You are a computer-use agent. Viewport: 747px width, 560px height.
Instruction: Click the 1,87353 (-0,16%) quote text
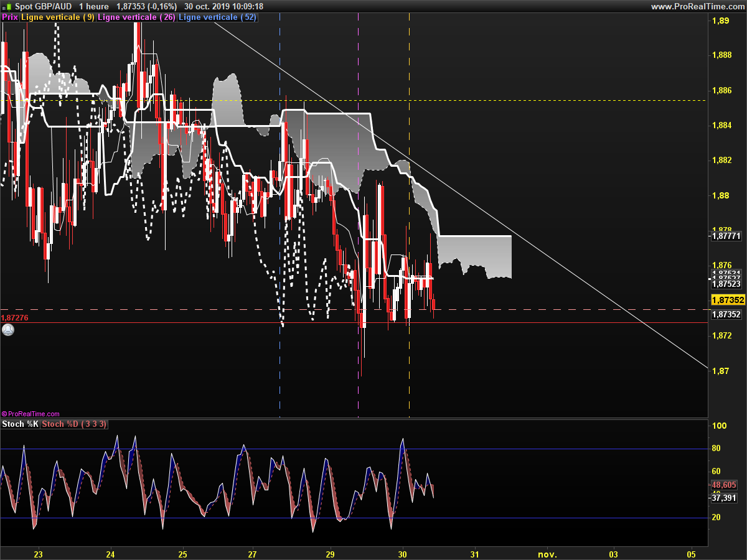147,6
